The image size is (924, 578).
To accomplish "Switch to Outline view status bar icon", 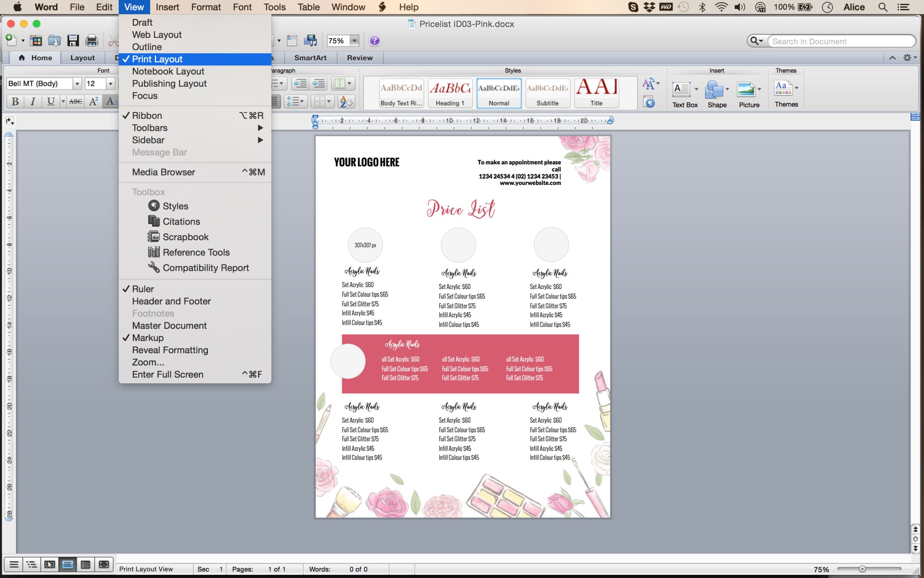I will click(32, 564).
